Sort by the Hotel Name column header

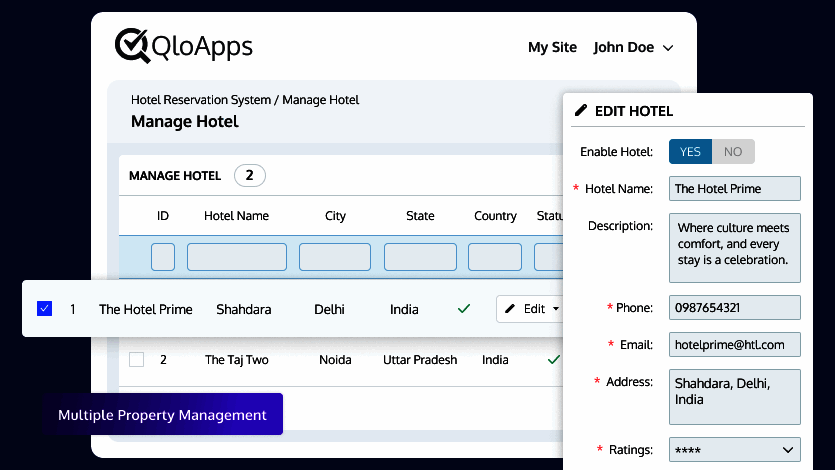[236, 216]
